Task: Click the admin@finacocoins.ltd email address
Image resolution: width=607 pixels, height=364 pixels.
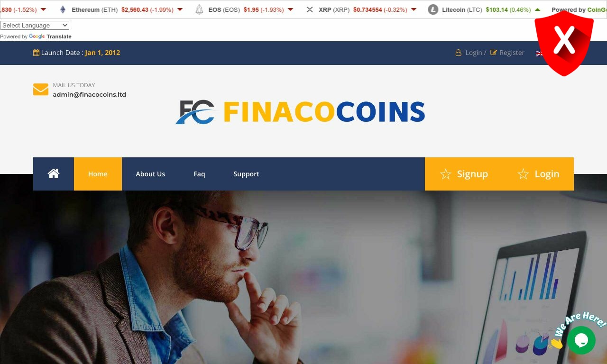Action: pos(90,94)
